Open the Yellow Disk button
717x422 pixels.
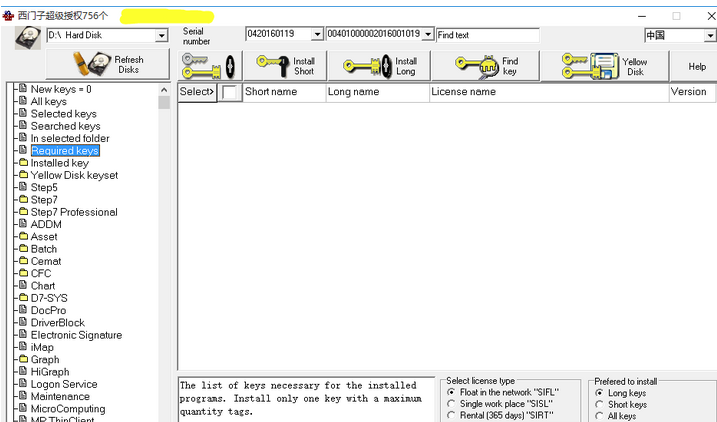(605, 66)
